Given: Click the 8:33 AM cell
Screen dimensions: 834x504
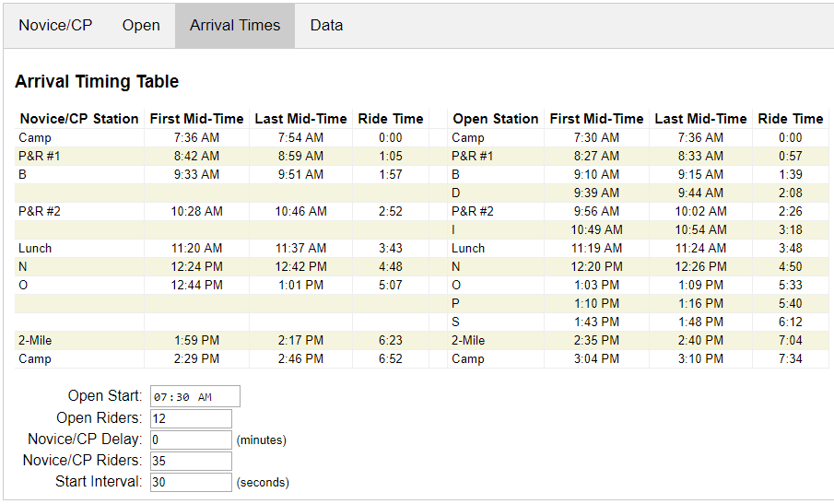Looking at the screenshot, I should click(701, 157).
